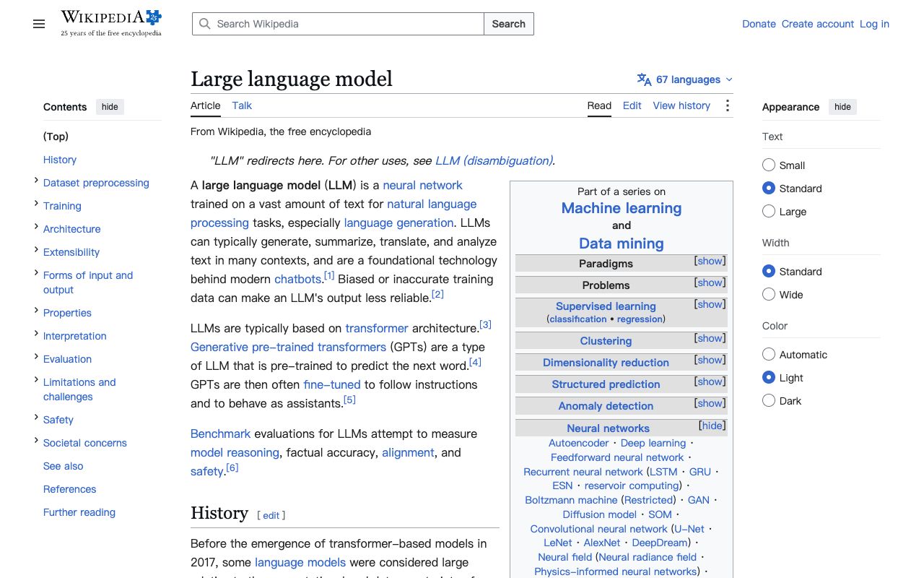Screen dimensions: 924x578
Task: Show the Supervised learning section
Action: point(710,304)
